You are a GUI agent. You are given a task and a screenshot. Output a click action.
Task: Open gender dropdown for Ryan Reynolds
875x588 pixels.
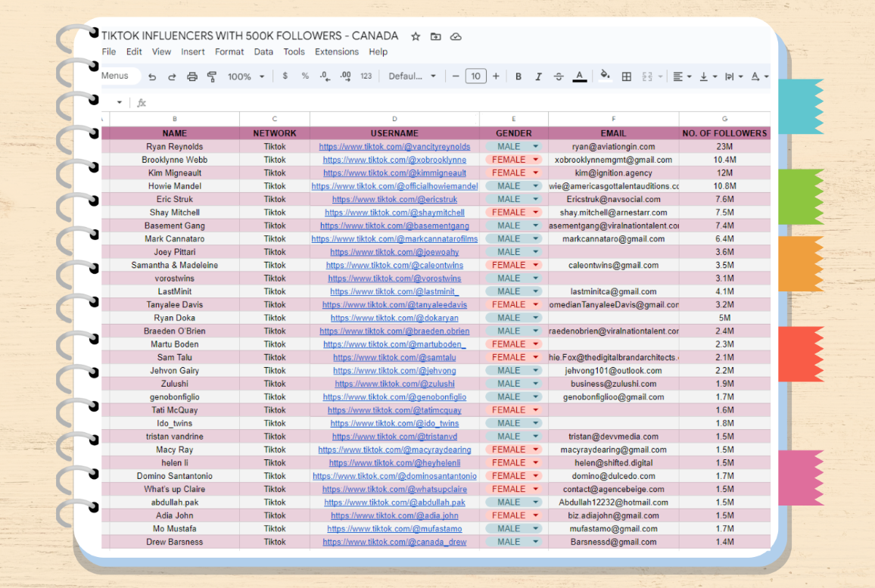(536, 147)
